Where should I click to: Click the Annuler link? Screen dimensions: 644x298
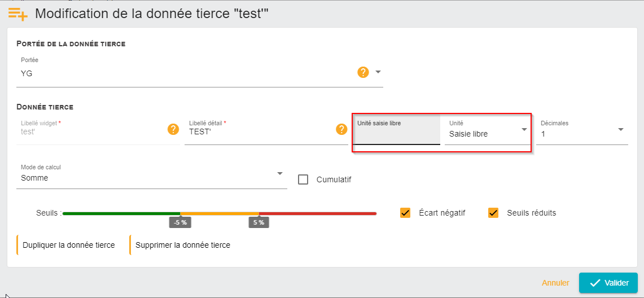point(555,283)
